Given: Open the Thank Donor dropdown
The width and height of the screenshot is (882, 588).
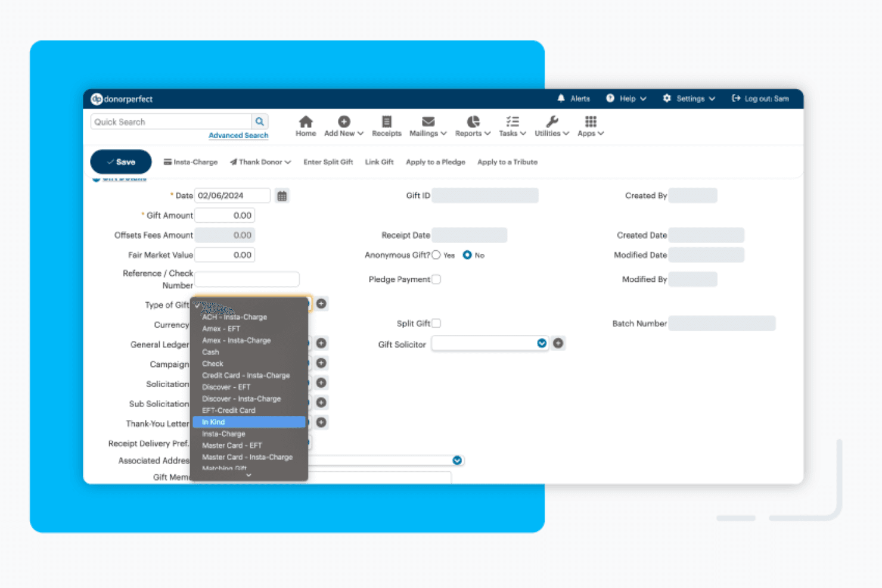Looking at the screenshot, I should 260,162.
